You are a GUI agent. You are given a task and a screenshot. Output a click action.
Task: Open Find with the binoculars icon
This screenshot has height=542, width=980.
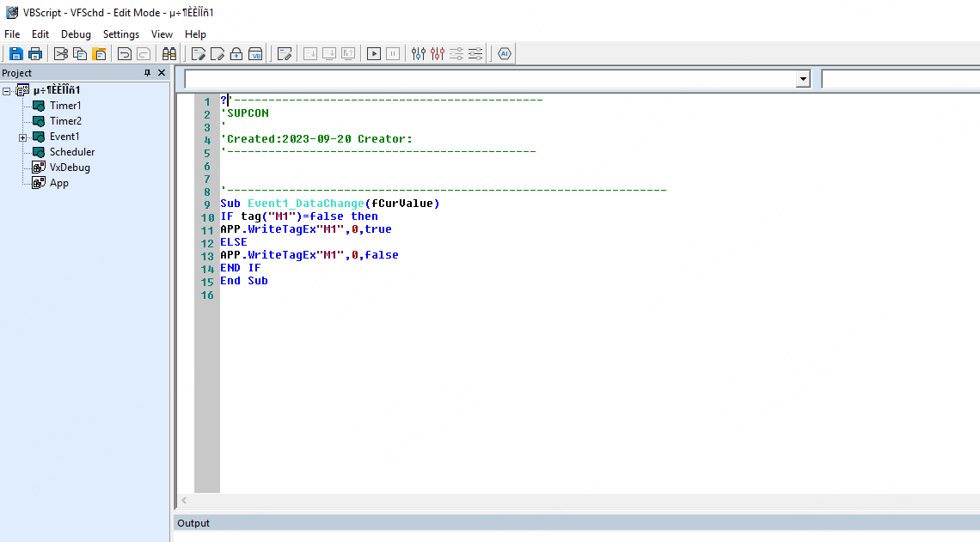pos(168,54)
